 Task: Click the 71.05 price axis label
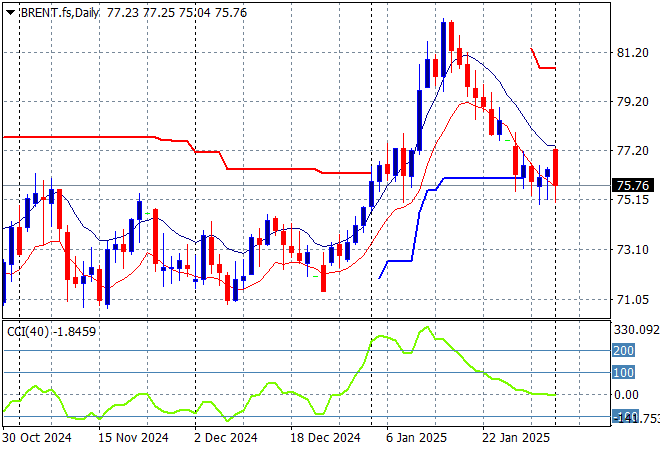coord(632,299)
